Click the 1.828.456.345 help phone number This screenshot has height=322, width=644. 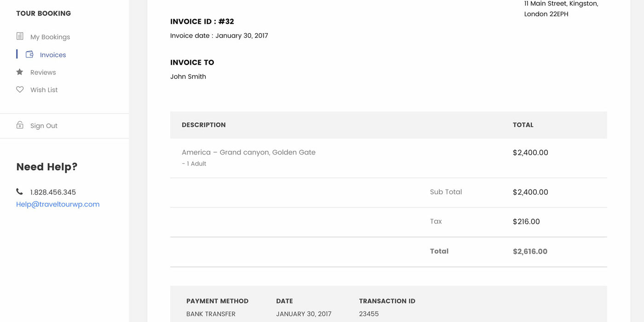53,192
